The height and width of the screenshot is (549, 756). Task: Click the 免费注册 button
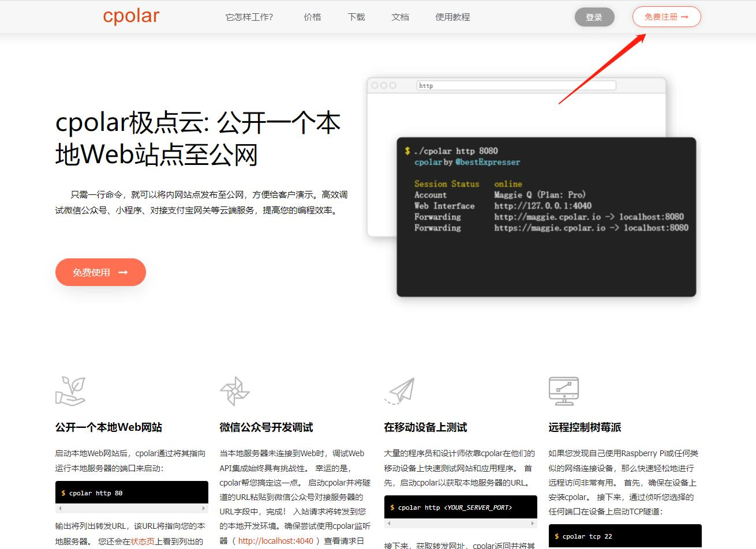[667, 17]
